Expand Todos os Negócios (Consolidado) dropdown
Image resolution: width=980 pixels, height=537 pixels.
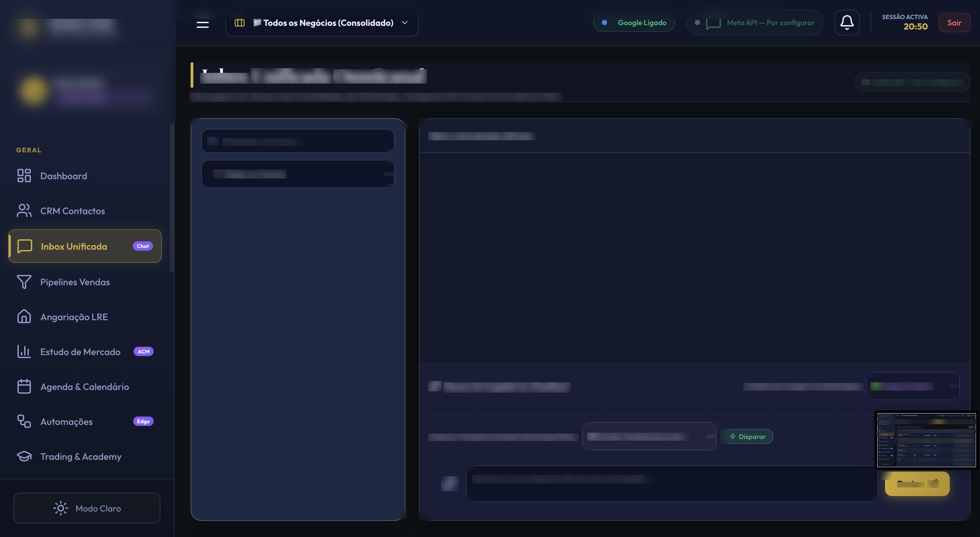point(322,23)
